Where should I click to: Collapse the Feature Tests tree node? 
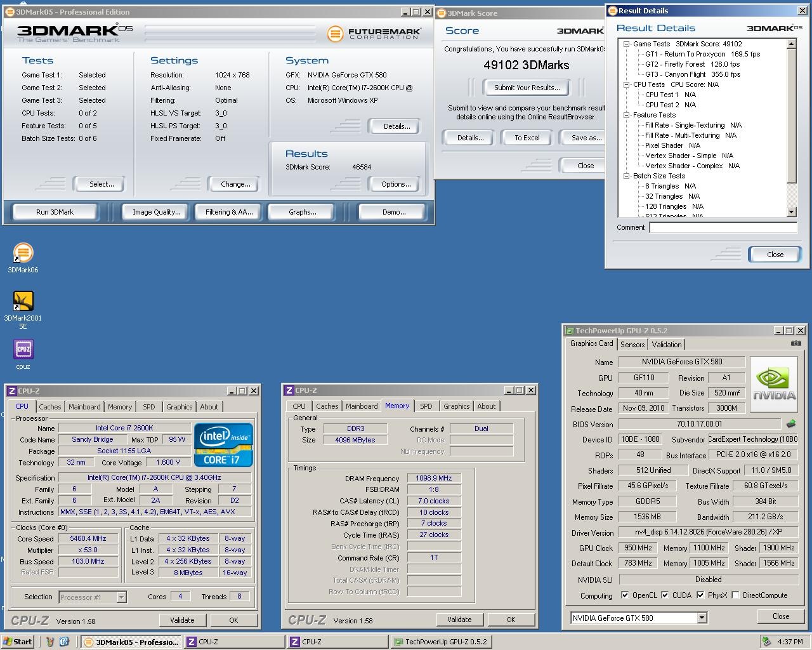tap(626, 115)
